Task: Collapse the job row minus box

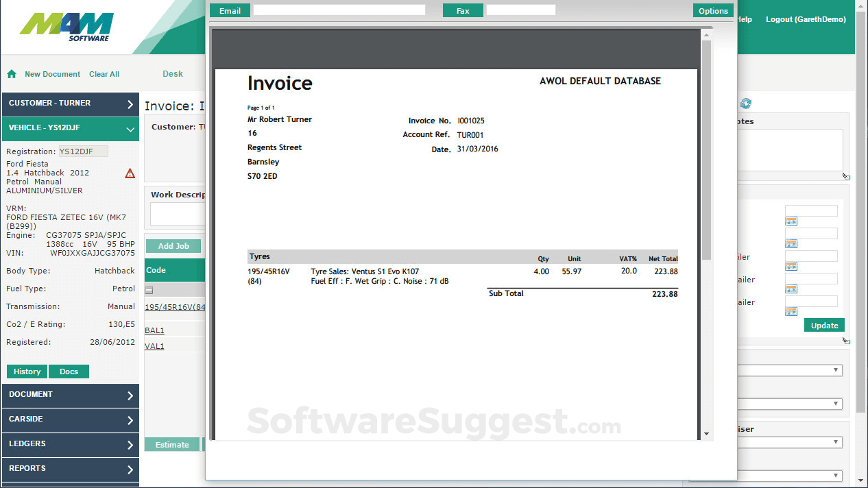Action: (149, 290)
